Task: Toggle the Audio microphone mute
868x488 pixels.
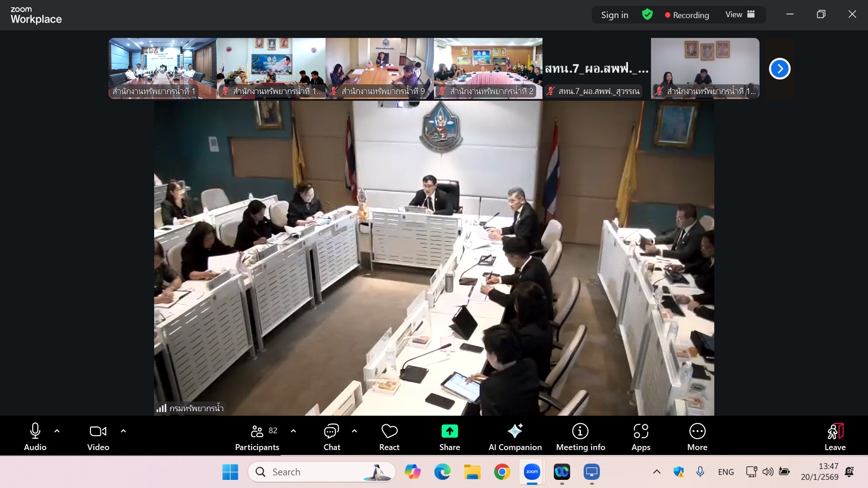Action: tap(35, 432)
